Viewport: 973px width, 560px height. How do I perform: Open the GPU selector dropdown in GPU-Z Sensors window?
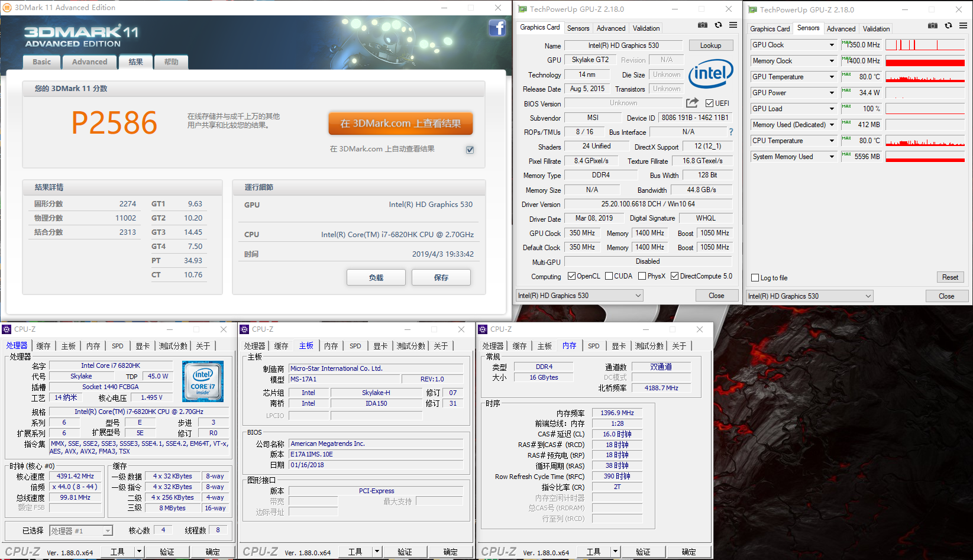click(x=810, y=296)
